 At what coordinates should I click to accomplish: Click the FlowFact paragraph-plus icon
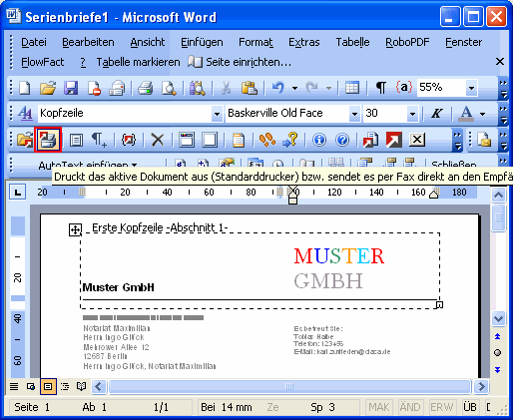99,140
